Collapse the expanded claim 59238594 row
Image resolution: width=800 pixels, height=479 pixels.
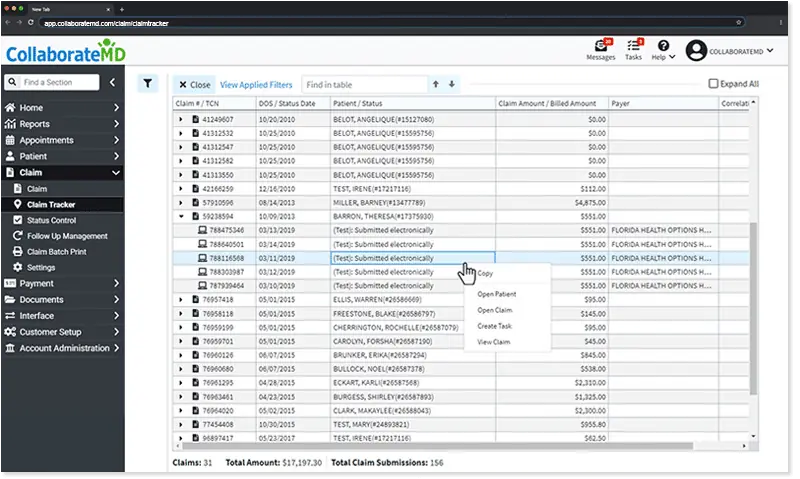pyautogui.click(x=181, y=215)
